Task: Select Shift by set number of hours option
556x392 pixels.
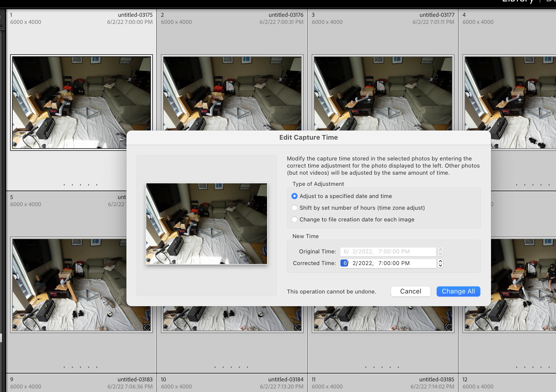Action: click(294, 208)
